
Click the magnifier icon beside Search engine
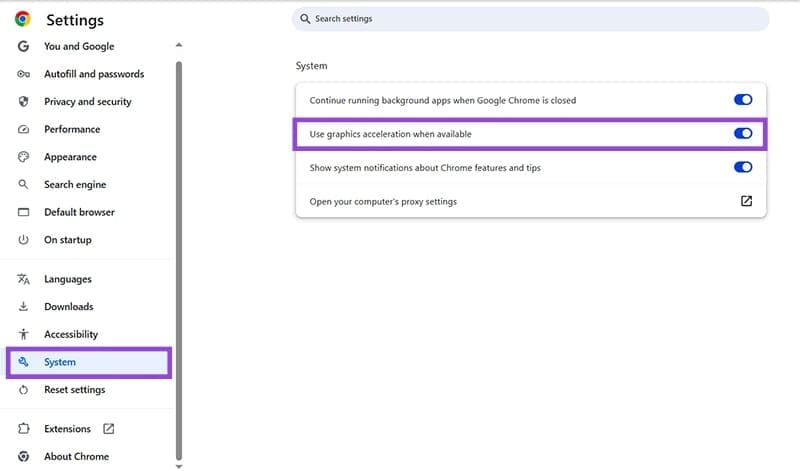click(x=23, y=185)
